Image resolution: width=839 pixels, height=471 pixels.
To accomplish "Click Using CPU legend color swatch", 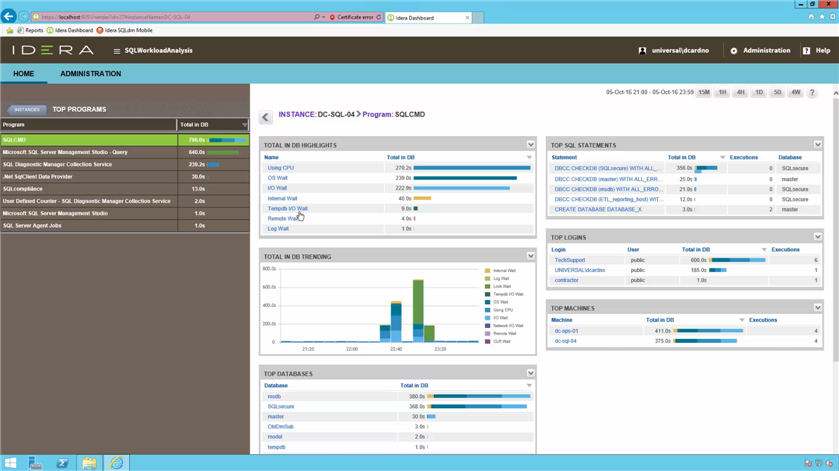I will [x=487, y=310].
